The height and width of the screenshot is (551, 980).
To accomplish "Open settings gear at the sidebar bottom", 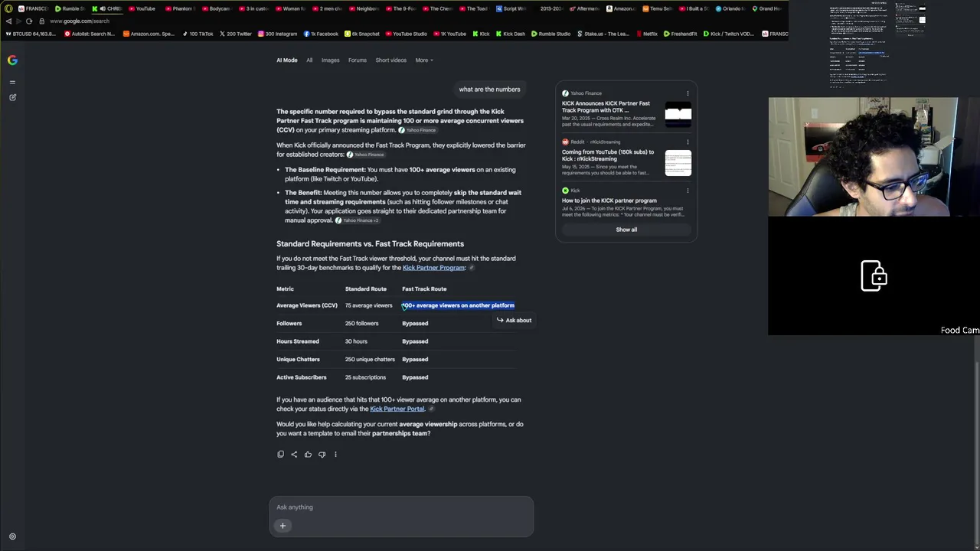I will pyautogui.click(x=12, y=536).
